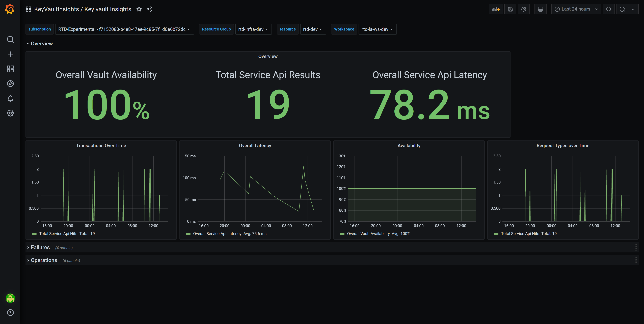Open the search dashboards icon in sidebar
The height and width of the screenshot is (324, 644).
point(10,39)
